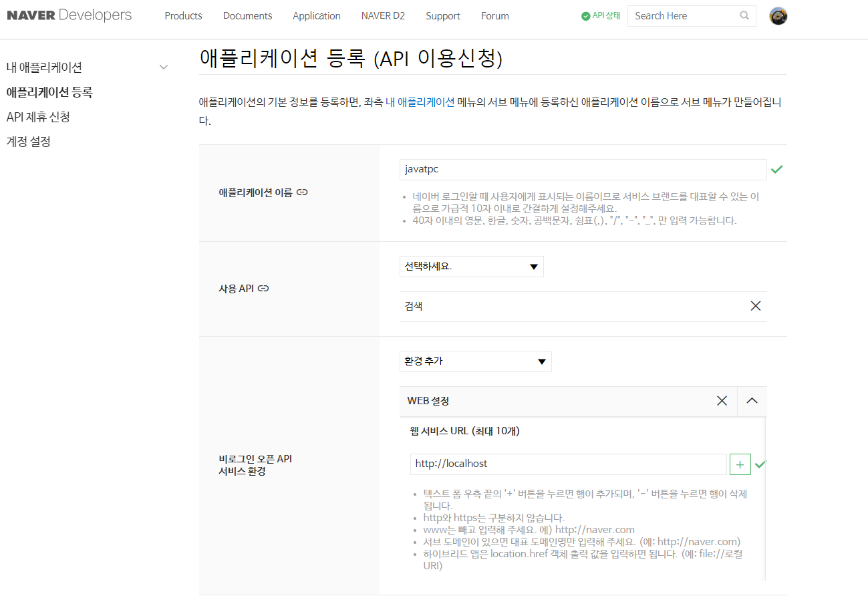
Task: Click the link icon next to 사용 API
Action: (263, 289)
